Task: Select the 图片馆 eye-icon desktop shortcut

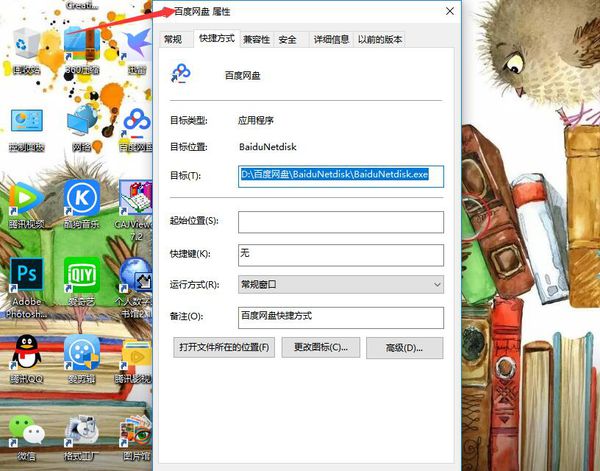Action: [x=136, y=438]
